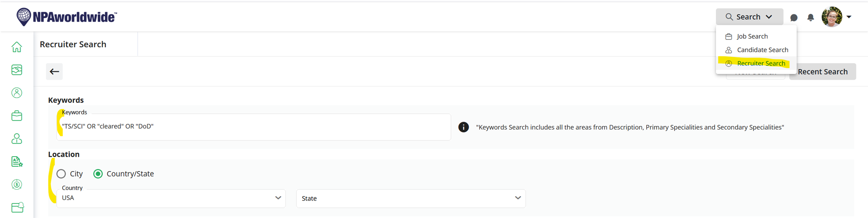Viewport: 868px width, 218px height.
Task: Expand the State dropdown
Action: (411, 198)
